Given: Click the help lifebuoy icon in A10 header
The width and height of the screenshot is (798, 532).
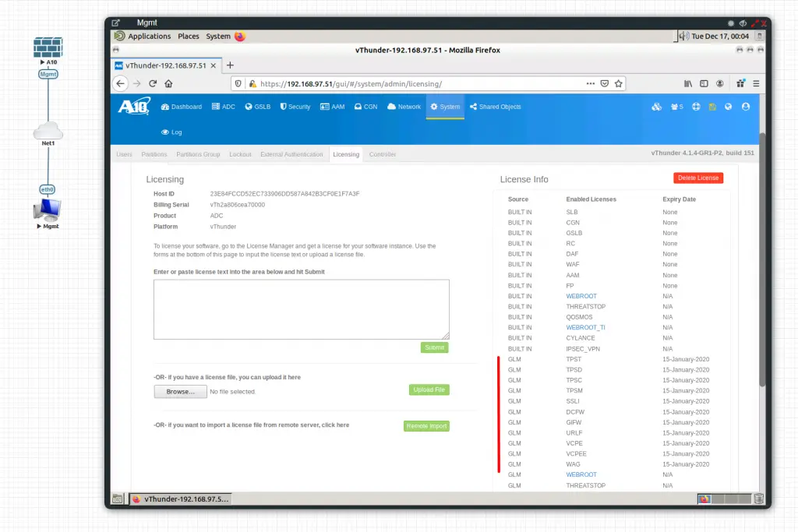Looking at the screenshot, I should (x=696, y=107).
